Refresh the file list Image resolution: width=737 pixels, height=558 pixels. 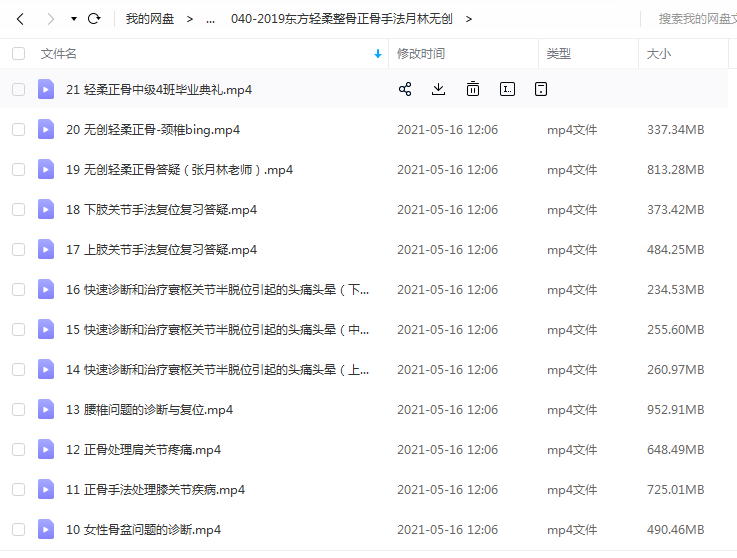(94, 18)
